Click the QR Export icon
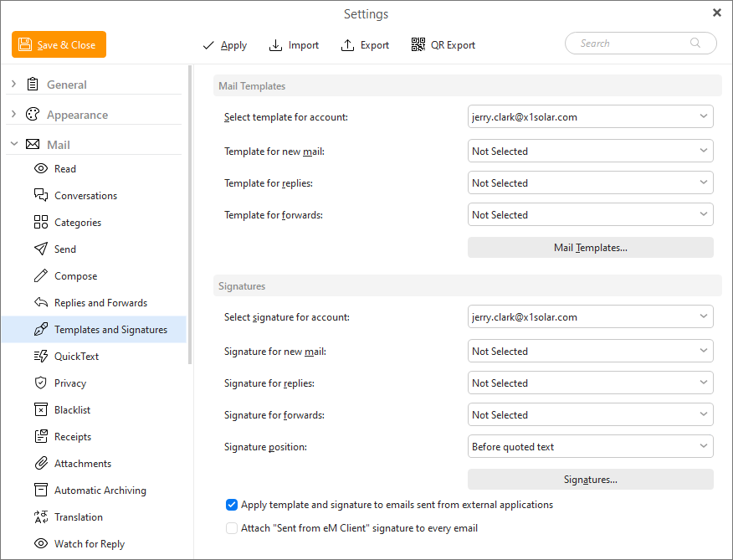 pos(418,45)
